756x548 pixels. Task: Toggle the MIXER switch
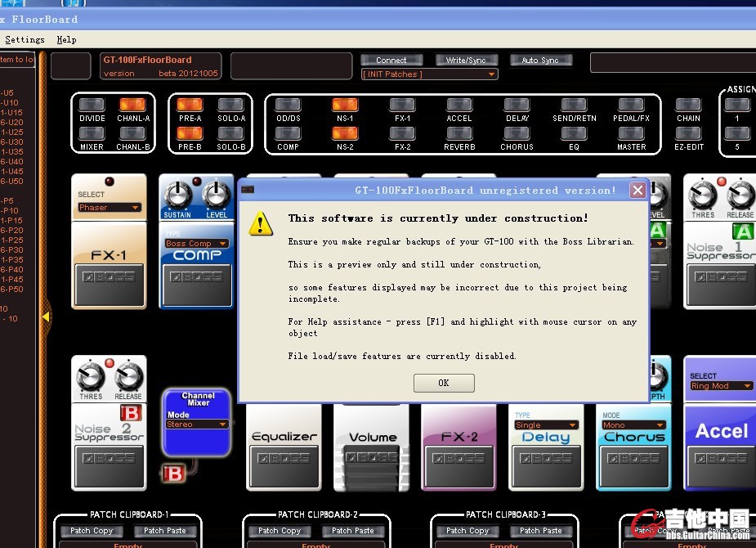click(x=92, y=133)
